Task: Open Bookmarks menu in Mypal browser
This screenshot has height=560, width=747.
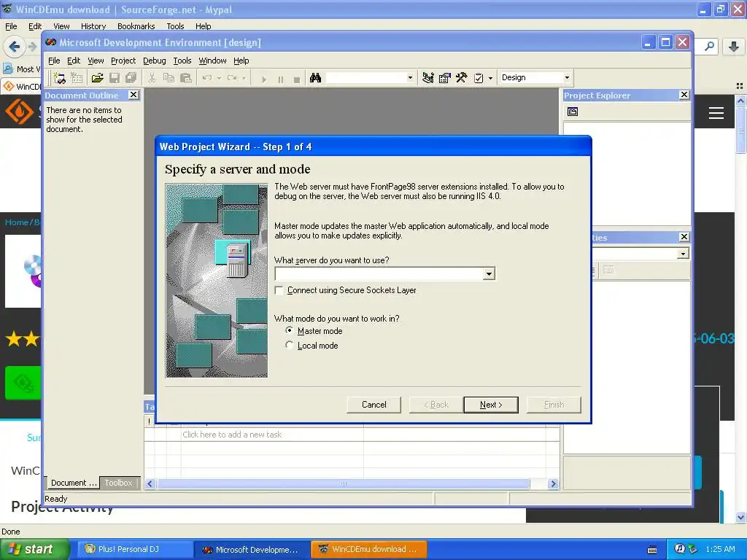Action: 136,26
